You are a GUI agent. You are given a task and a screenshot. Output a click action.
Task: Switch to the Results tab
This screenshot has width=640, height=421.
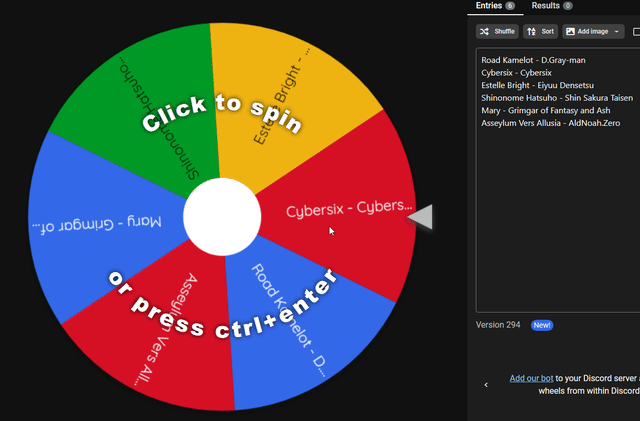tap(552, 6)
